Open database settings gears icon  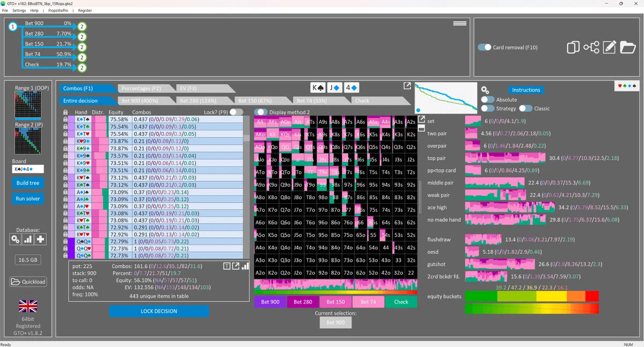click(x=16, y=239)
